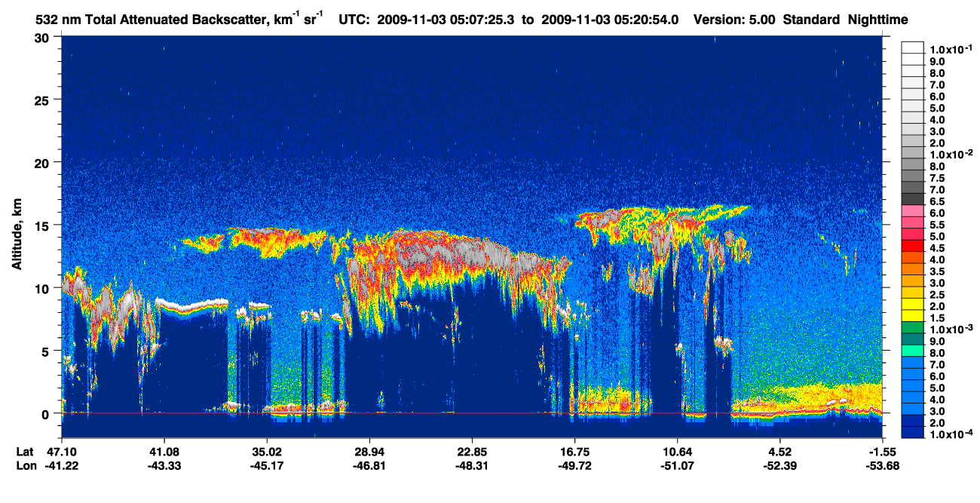
Task: Click the latitude value '47.10'
Action: tap(61, 452)
